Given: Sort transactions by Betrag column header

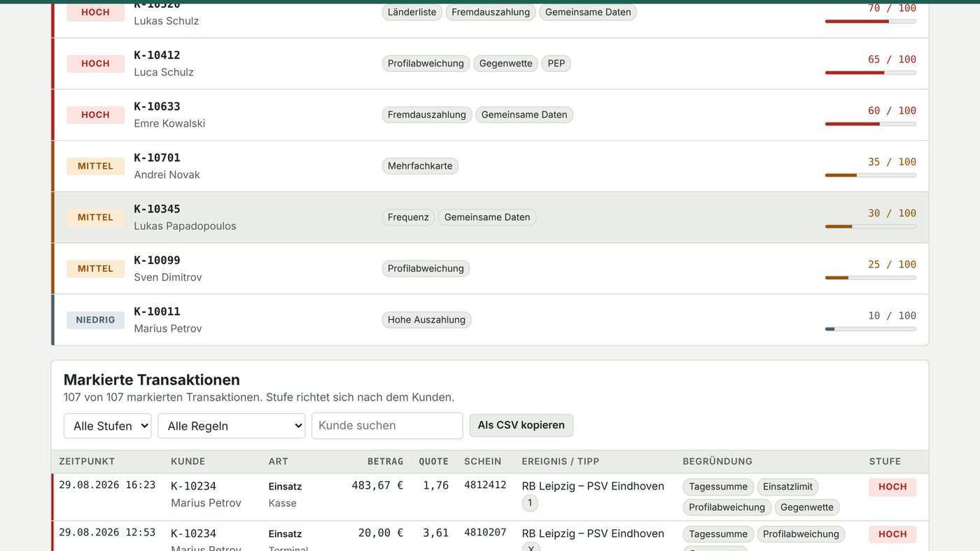Looking at the screenshot, I should click(385, 461).
